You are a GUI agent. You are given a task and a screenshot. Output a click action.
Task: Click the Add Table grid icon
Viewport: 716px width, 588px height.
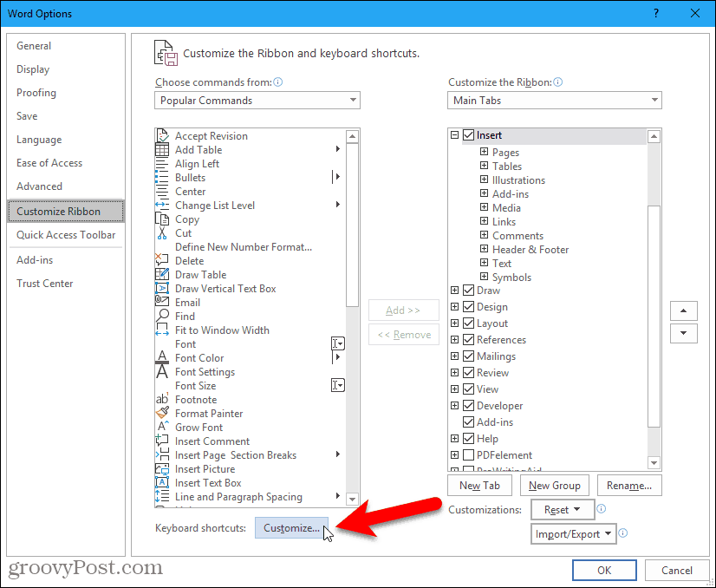[162, 150]
